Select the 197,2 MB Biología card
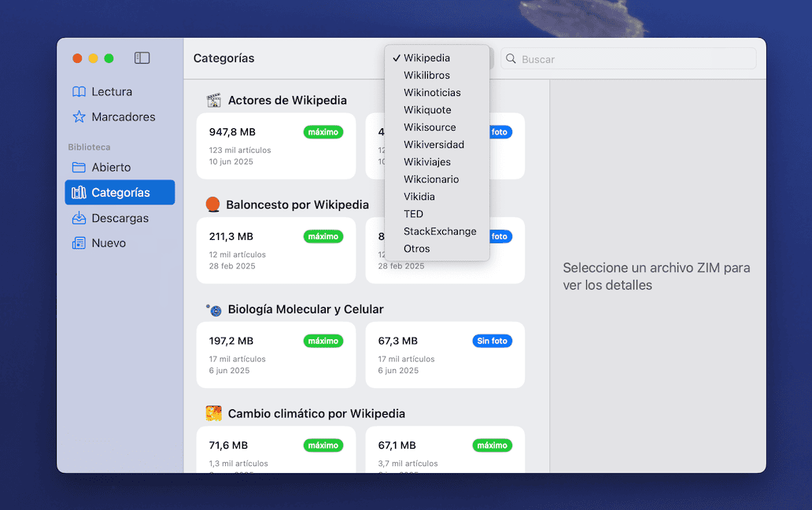This screenshot has height=510, width=812. (276, 355)
